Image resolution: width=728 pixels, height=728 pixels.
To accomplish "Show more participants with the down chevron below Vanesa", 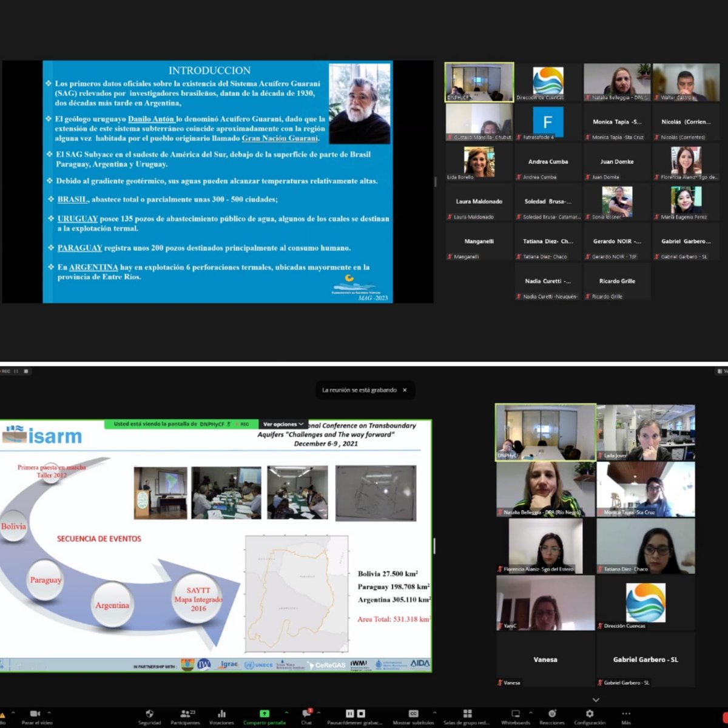I will click(x=596, y=699).
